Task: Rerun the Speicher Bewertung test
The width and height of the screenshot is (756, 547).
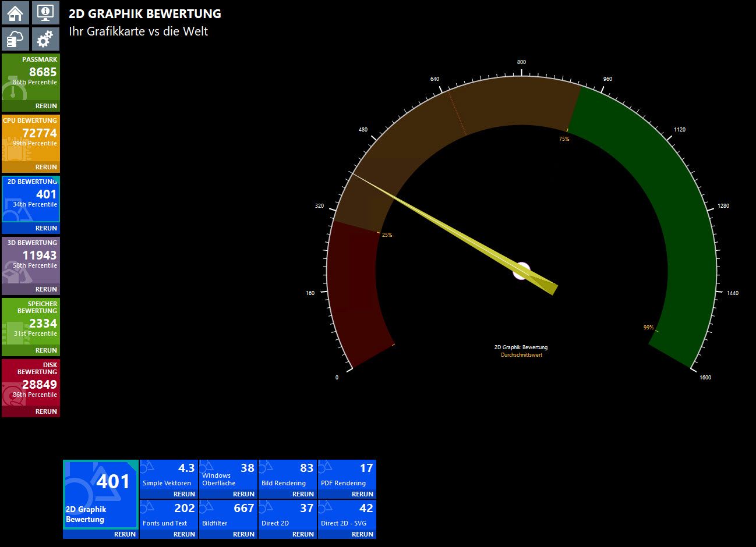Action: (46, 351)
